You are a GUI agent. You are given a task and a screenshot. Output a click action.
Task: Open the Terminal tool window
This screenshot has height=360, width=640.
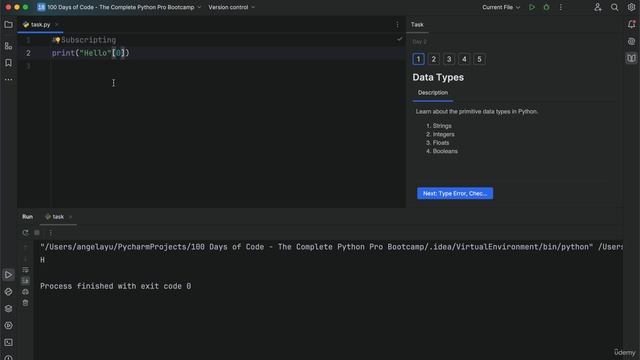pyautogui.click(x=8, y=342)
